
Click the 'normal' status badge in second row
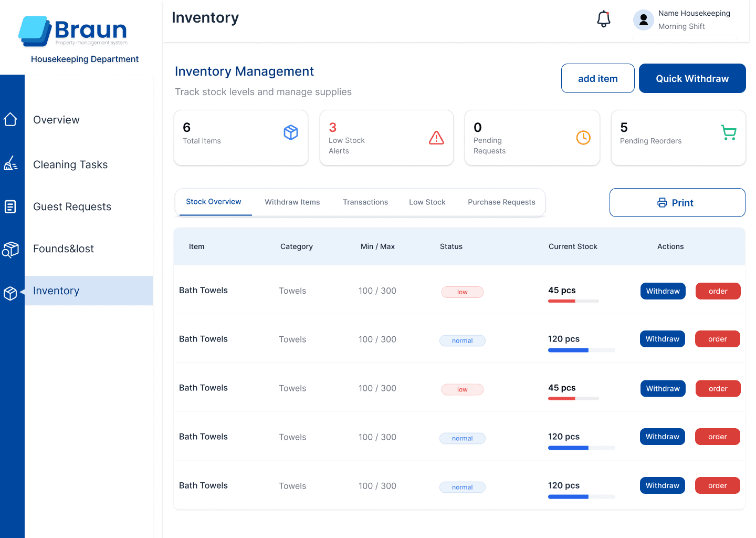(462, 340)
